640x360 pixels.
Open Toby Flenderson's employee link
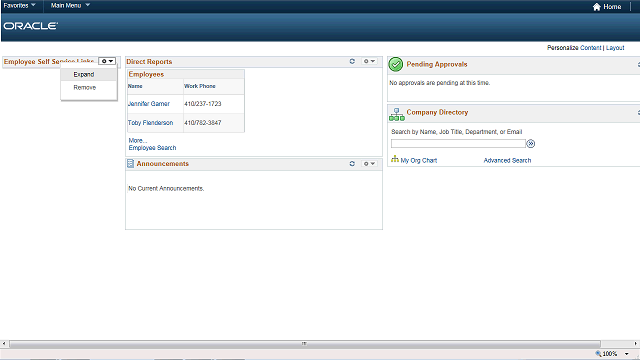point(150,123)
